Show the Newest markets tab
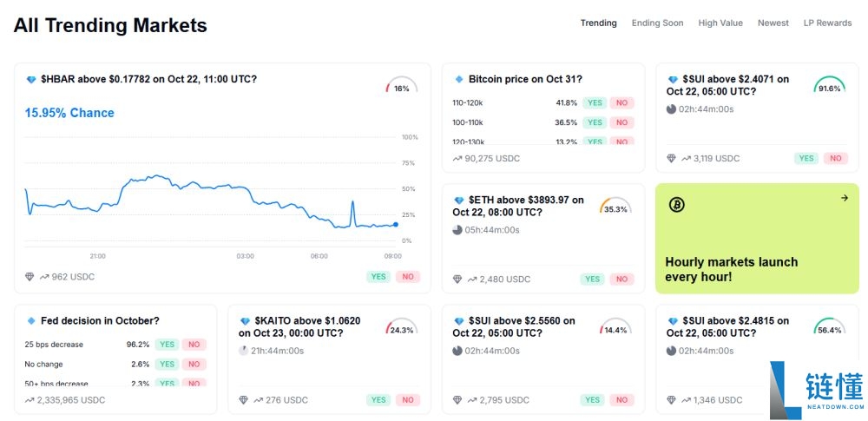The image size is (868, 421). (x=773, y=23)
